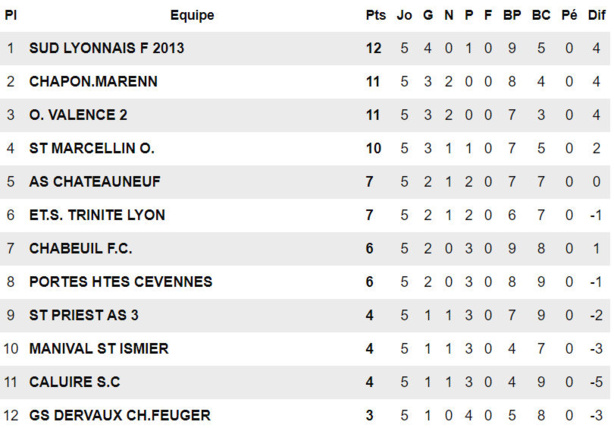Select the O. VALENCE 2 team
This screenshot has width=614, height=428.
78,115
